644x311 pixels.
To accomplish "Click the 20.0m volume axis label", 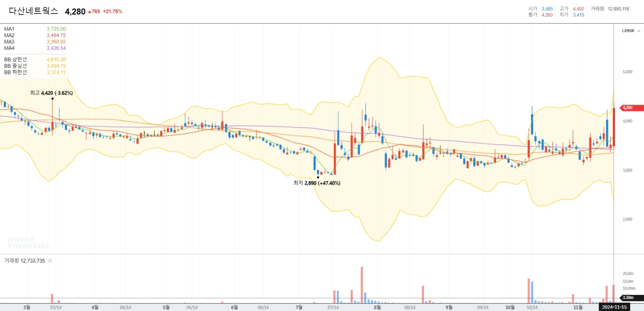I will click(x=628, y=274).
